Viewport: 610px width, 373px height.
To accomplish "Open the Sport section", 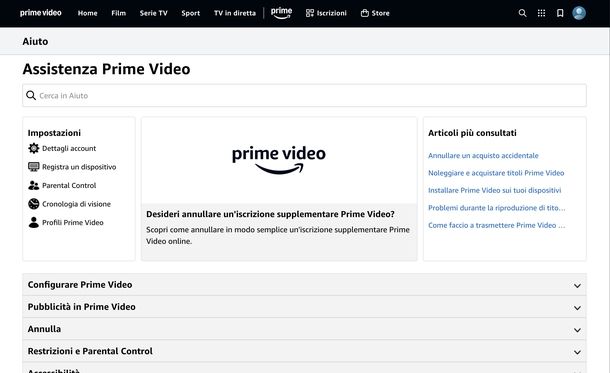I will pos(191,13).
